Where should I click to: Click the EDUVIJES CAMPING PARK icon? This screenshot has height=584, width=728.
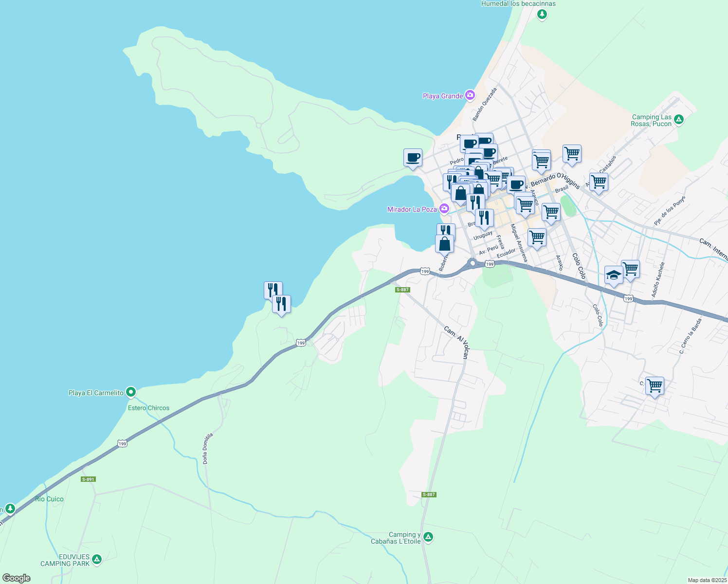[x=97, y=560]
